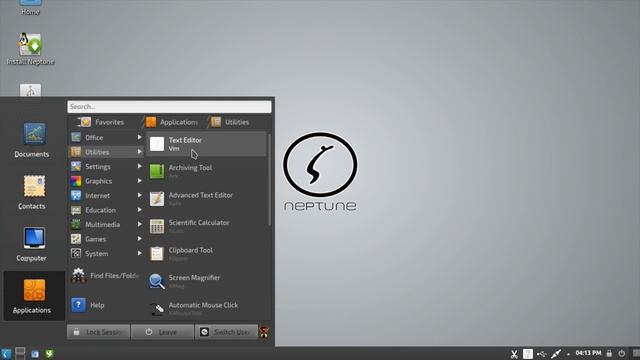640x360 pixels.
Task: Click the Games category icon
Action: coord(76,239)
